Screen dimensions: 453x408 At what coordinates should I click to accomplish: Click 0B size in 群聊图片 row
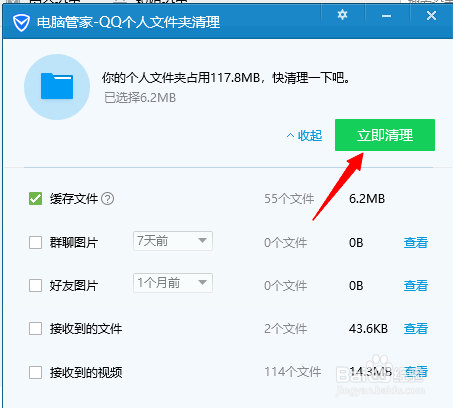356,243
